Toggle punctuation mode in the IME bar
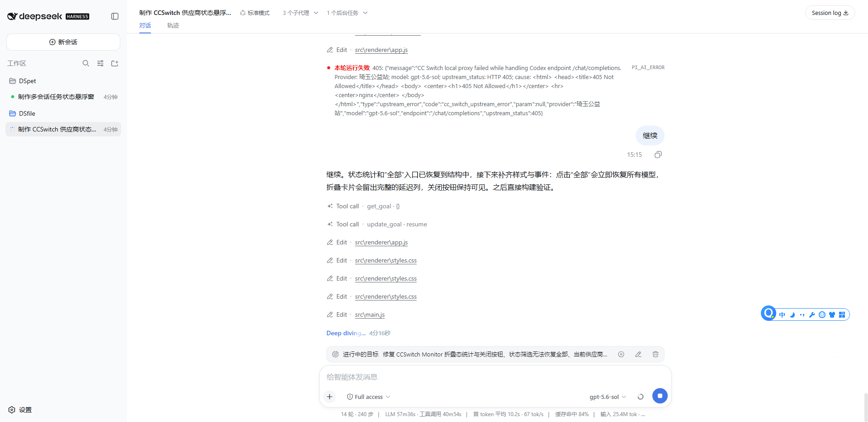This screenshot has width=868, height=422. coord(802,315)
